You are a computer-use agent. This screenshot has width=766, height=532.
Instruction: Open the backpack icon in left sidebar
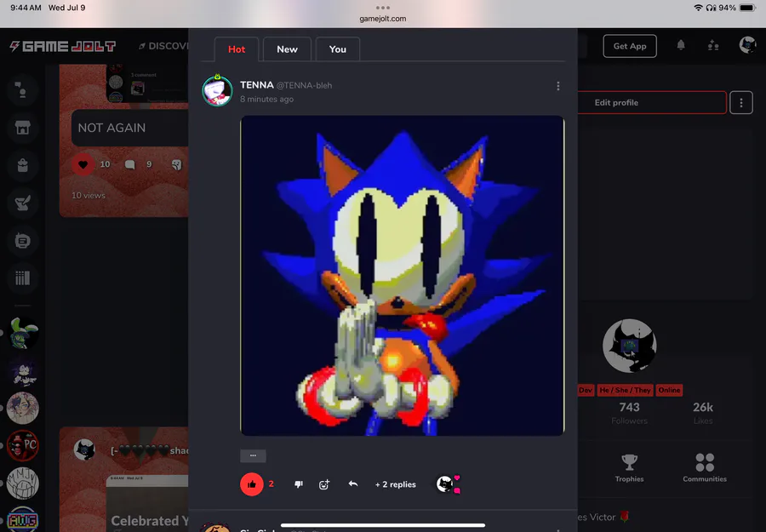(x=22, y=166)
